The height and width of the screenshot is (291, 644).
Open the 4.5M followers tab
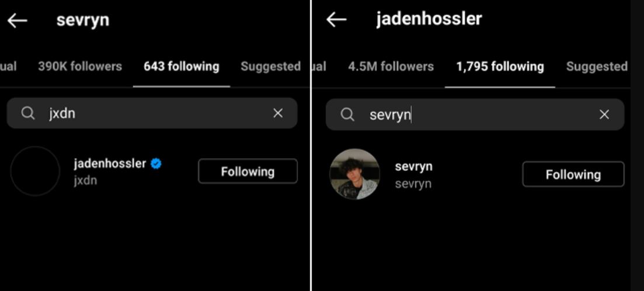(391, 66)
